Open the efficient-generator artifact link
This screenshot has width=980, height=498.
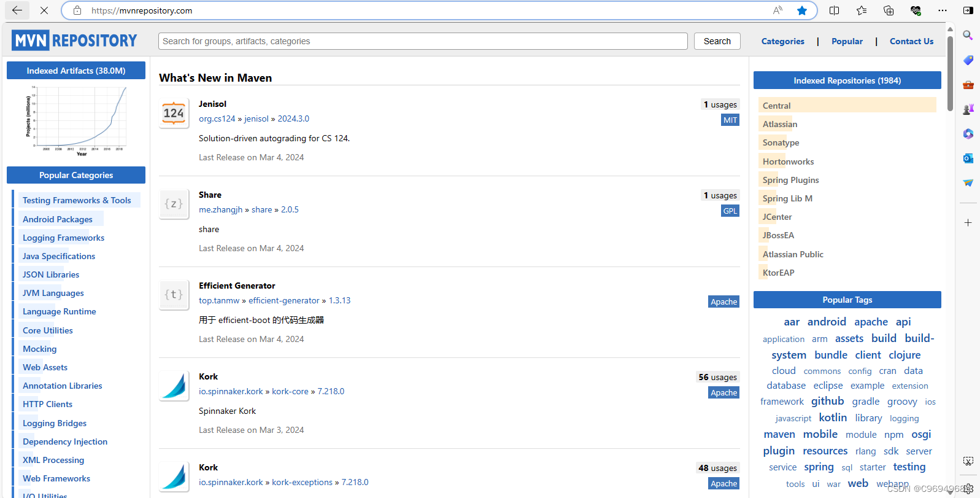pos(284,300)
